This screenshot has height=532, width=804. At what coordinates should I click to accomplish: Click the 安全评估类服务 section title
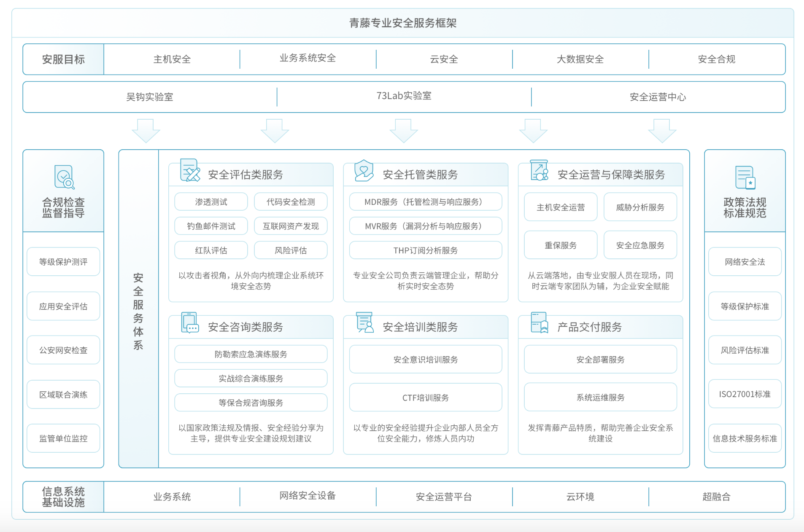click(246, 175)
